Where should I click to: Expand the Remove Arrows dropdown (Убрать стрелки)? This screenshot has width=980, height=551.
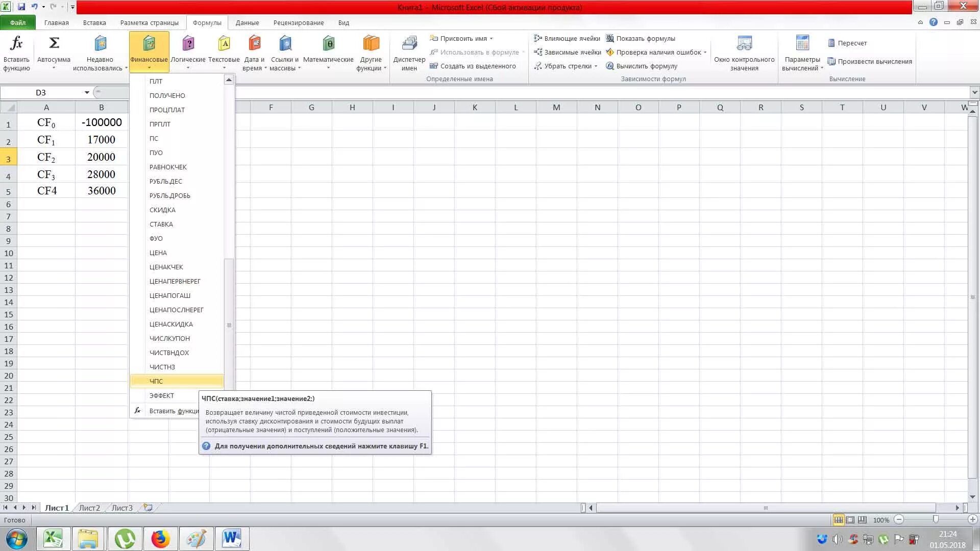(596, 66)
